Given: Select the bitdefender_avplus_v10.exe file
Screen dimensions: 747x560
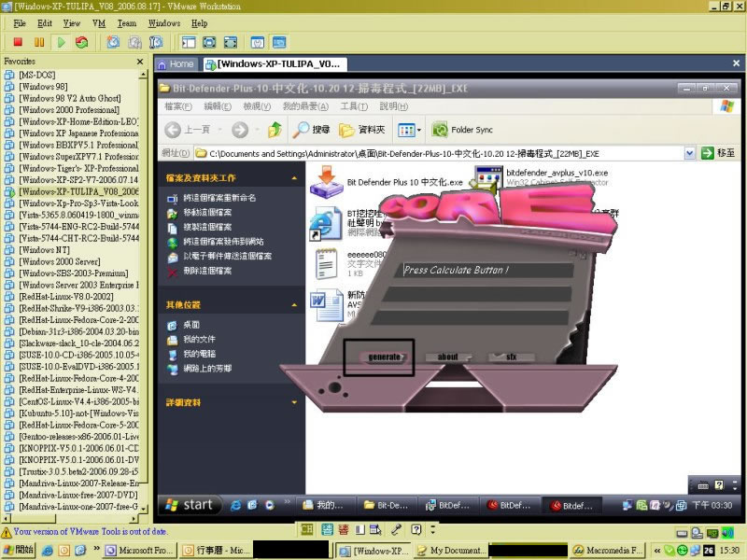Looking at the screenshot, I should 557,173.
